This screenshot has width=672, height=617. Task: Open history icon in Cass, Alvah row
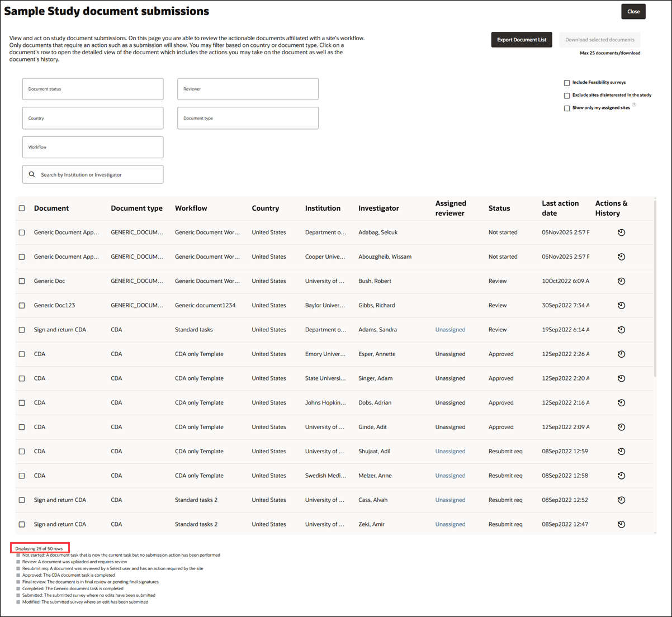click(x=621, y=500)
